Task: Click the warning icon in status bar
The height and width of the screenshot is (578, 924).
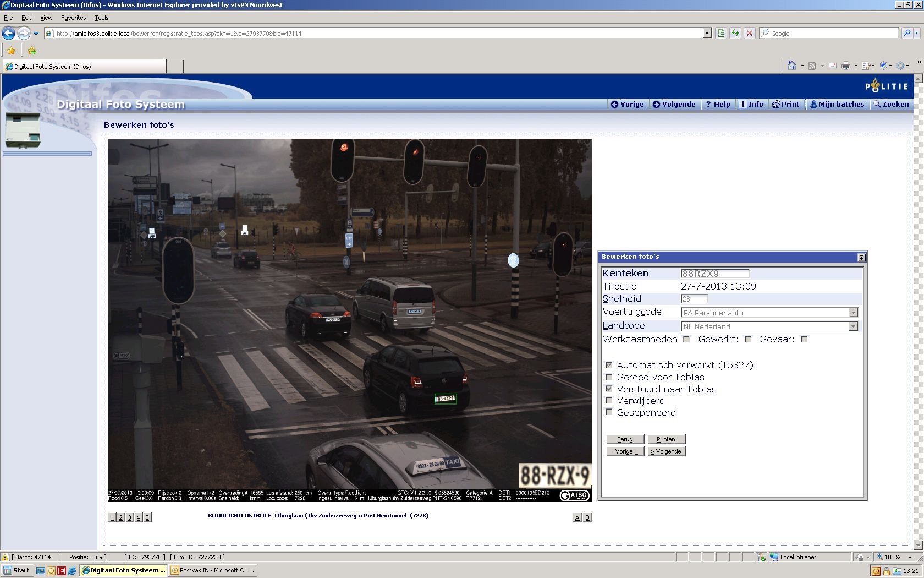Action: [x=5, y=557]
